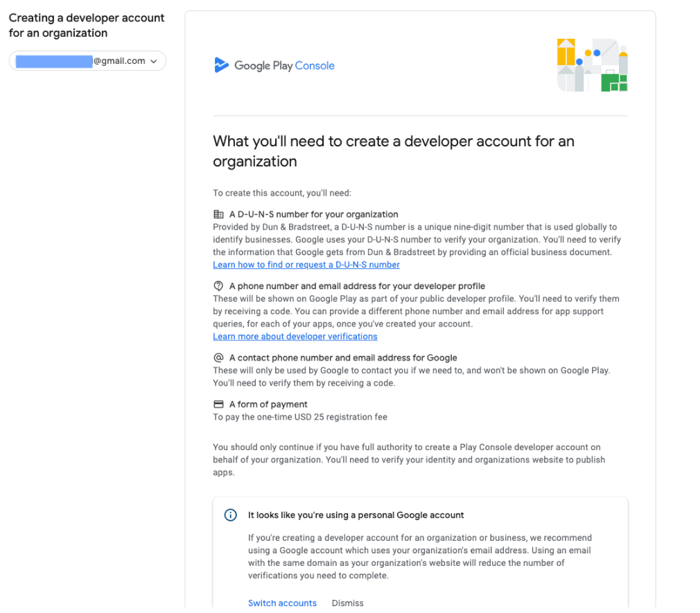The height and width of the screenshot is (613, 700).
Task: Open Learn how to find D-U-N-S number link
Action: 306,264
